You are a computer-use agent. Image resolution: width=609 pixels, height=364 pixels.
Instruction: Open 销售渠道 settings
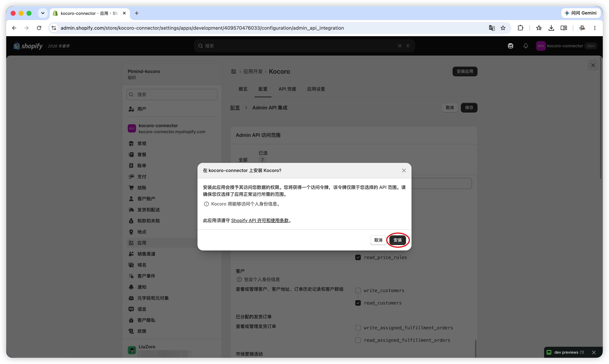[172, 254]
